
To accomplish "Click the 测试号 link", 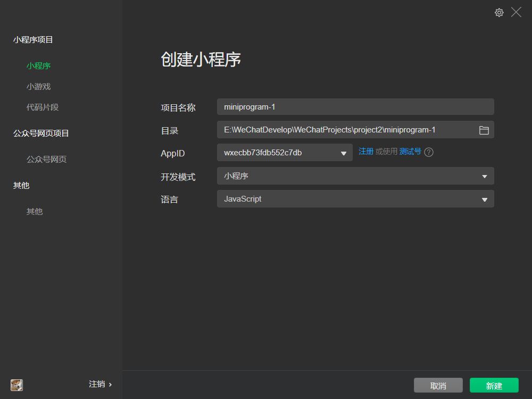I will pos(410,152).
